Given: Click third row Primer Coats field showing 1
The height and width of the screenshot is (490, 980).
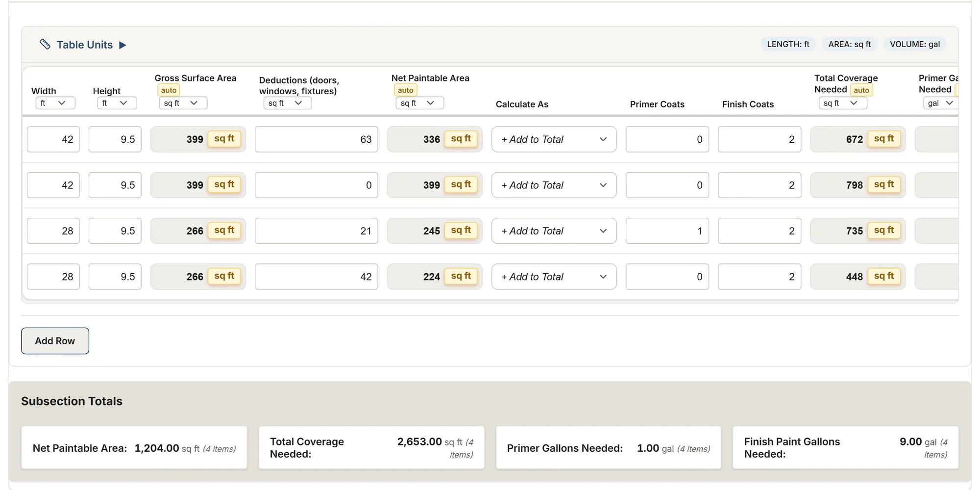Looking at the screenshot, I should 667,231.
